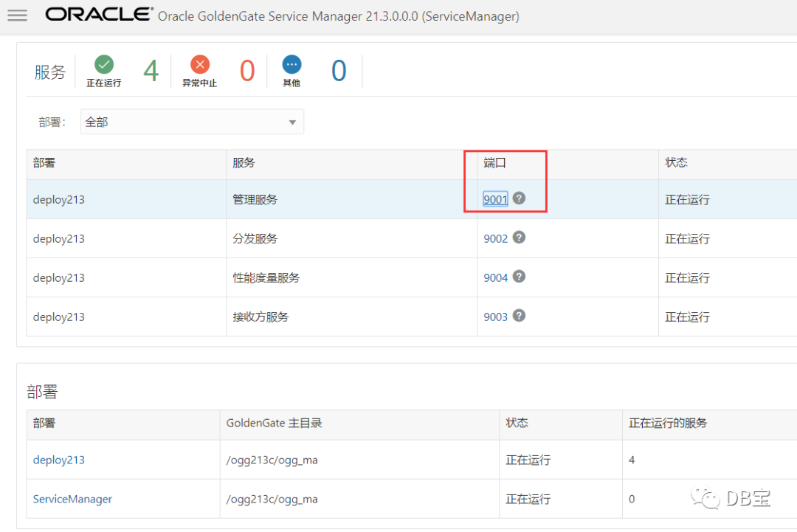Click the 服务 section heading
Image resolution: width=797 pixels, height=532 pixels.
pyautogui.click(x=50, y=72)
